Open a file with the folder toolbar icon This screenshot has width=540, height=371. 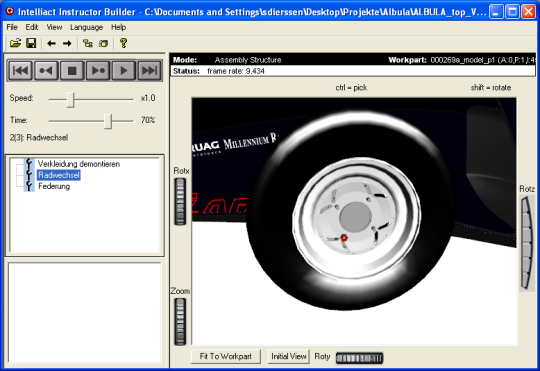click(x=15, y=43)
